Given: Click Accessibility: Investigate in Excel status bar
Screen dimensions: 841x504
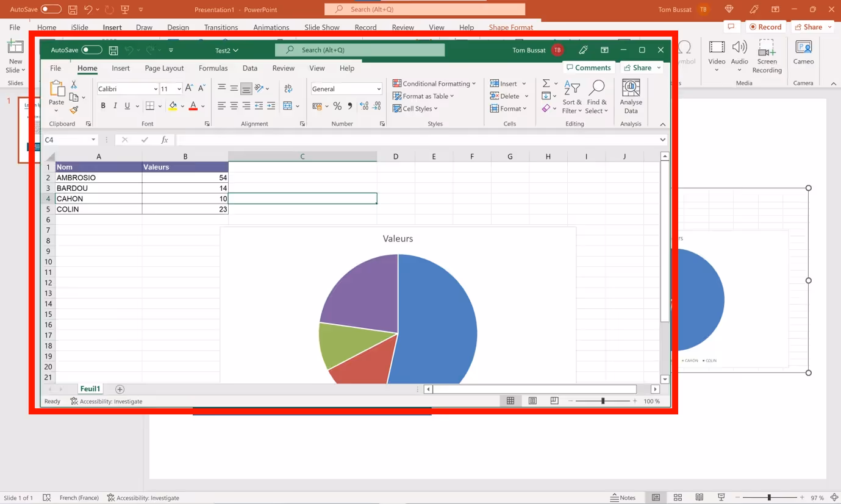Looking at the screenshot, I should coord(106,402).
